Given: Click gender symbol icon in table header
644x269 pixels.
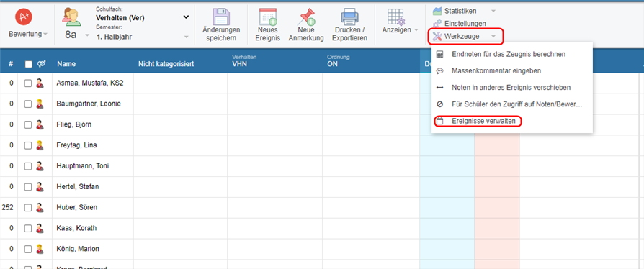Looking at the screenshot, I should pos(41,64).
